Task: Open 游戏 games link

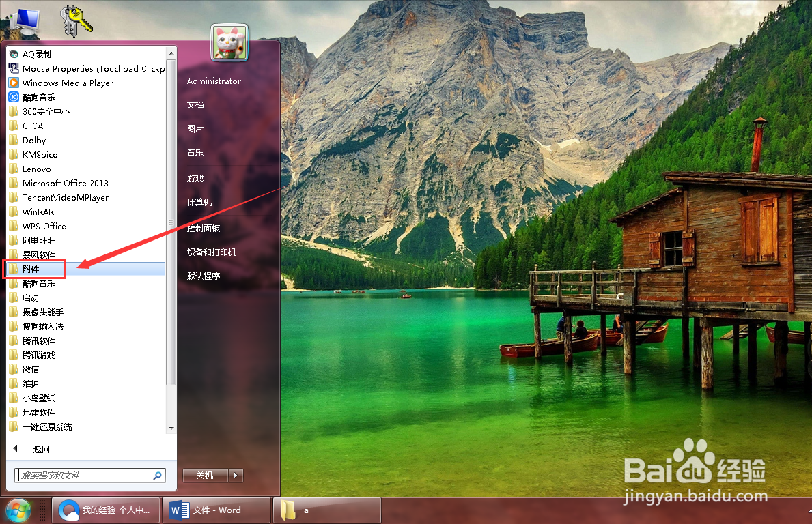Action: (x=195, y=178)
